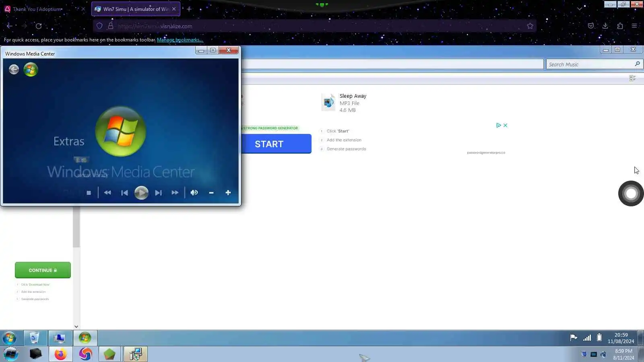
Task: List all tabs dropdown arrow
Action: pyautogui.click(x=579, y=9)
